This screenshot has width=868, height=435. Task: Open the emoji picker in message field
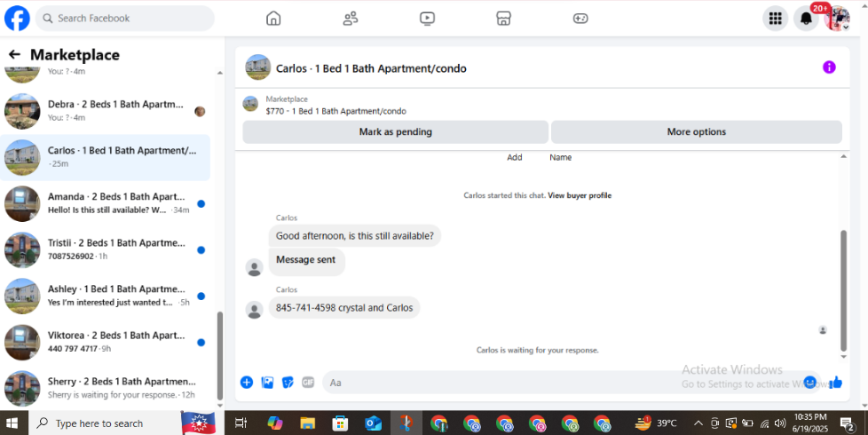810,383
